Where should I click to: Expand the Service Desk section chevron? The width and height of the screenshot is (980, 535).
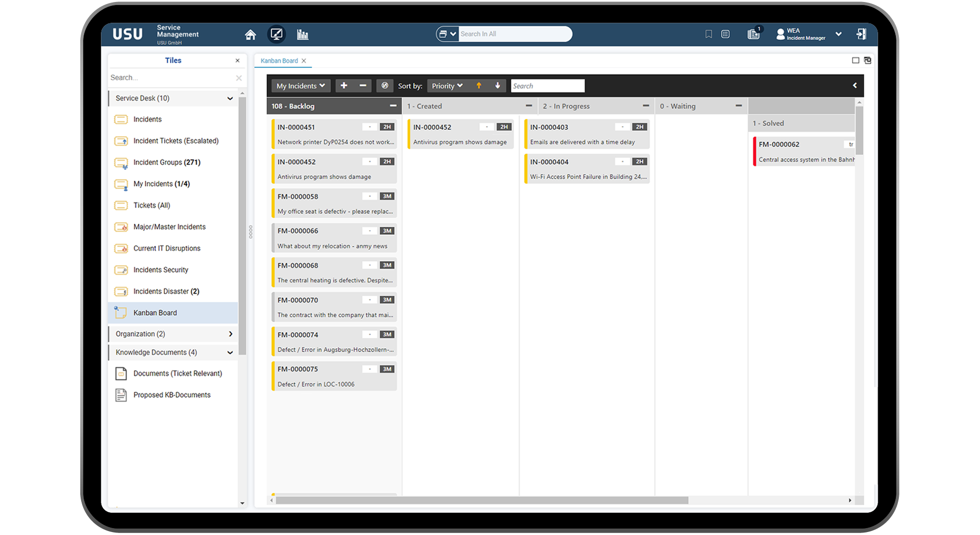point(230,98)
